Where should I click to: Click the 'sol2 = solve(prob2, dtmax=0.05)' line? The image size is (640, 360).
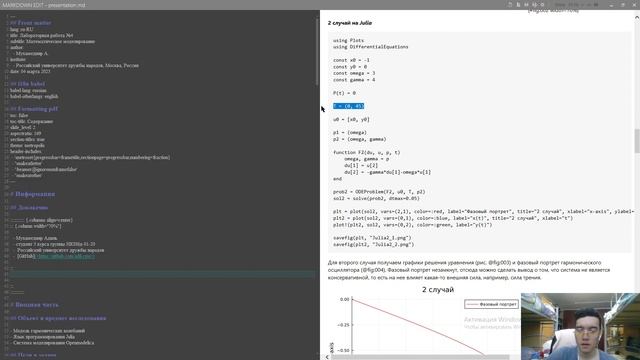tap(376, 198)
